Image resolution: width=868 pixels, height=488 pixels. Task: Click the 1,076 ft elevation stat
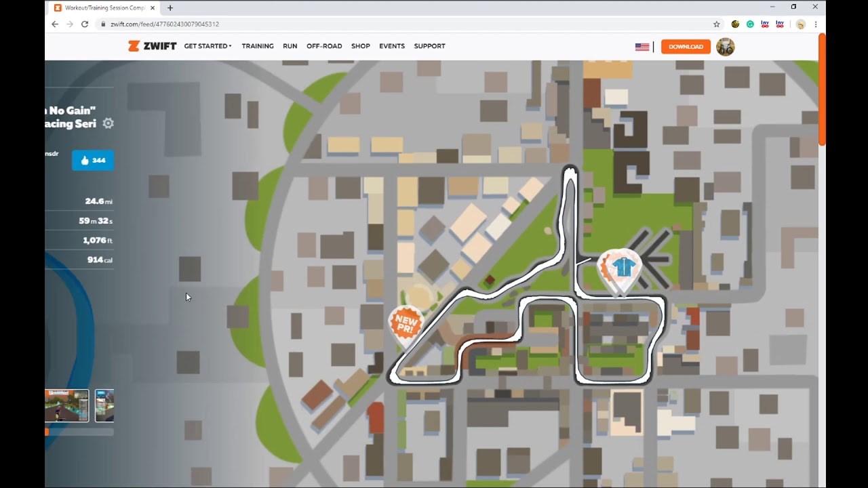(98, 241)
